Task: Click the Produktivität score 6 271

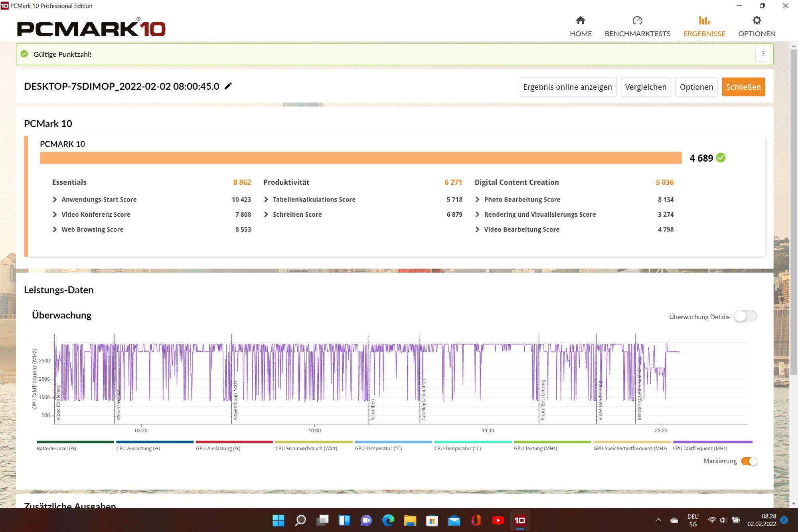Action: point(453,182)
